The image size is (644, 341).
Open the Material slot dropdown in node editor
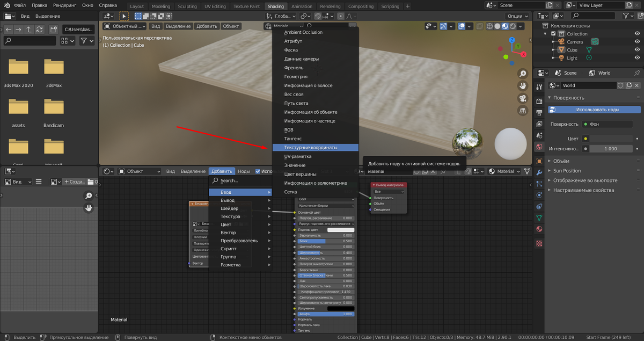coord(504,171)
